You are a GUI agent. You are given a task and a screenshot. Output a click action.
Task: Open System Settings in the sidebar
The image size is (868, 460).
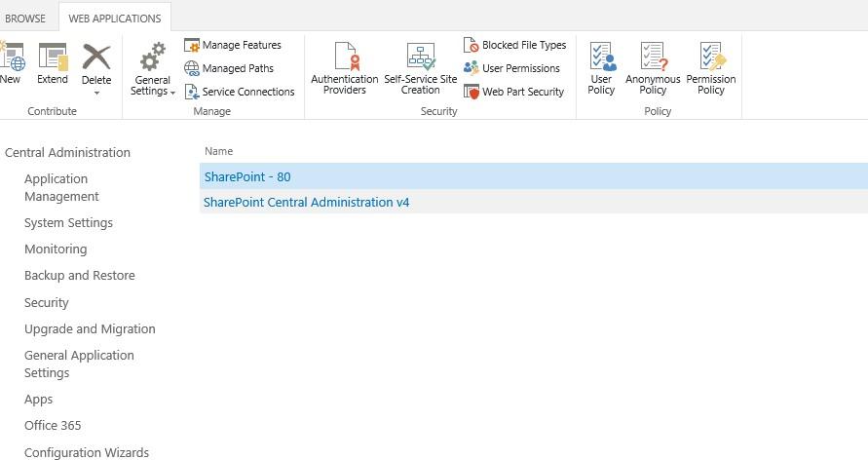(x=68, y=222)
